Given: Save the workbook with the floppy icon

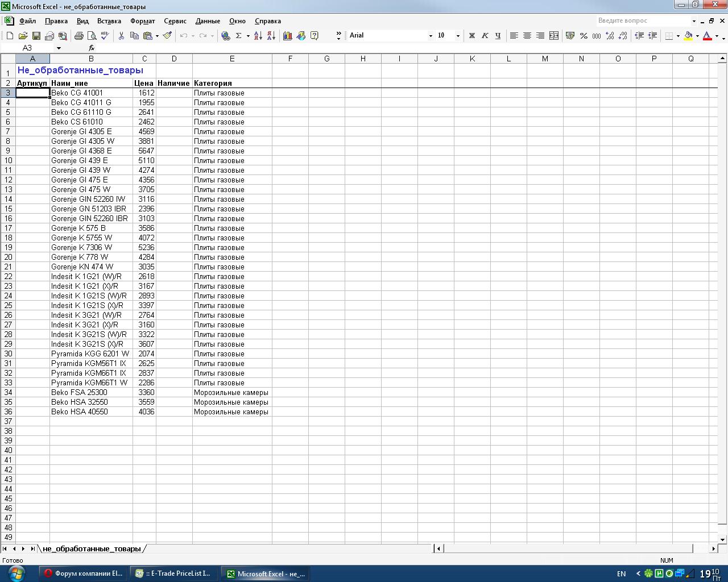Looking at the screenshot, I should click(36, 36).
